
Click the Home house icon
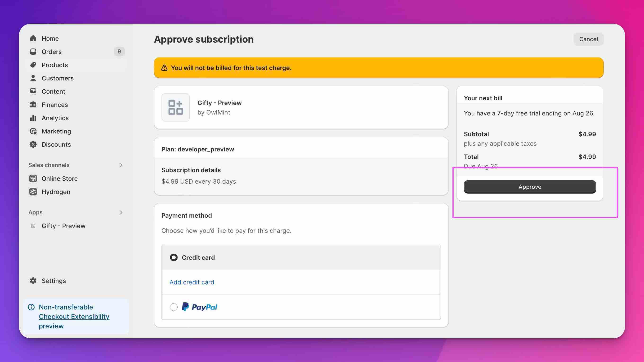[x=33, y=39]
